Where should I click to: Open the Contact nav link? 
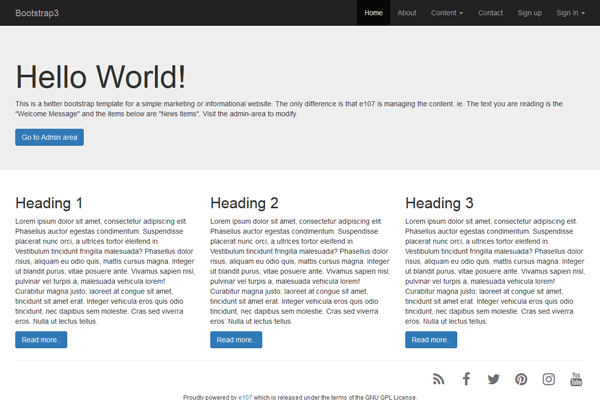(490, 13)
